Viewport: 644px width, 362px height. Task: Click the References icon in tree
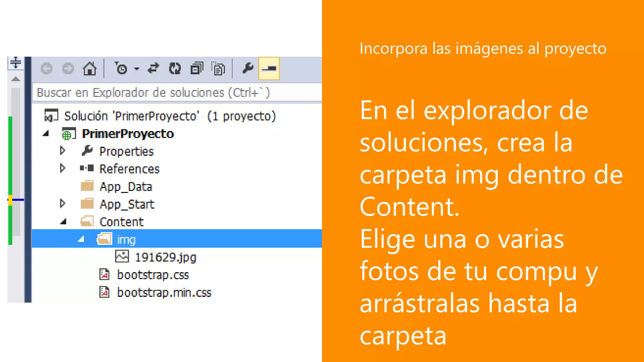[87, 168]
